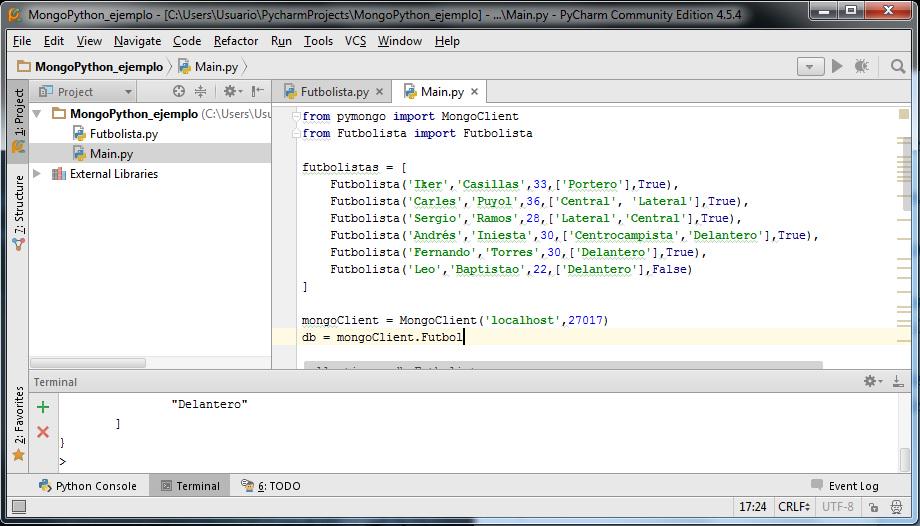Open the Refactor menu
This screenshot has width=920, height=526.
pos(236,41)
